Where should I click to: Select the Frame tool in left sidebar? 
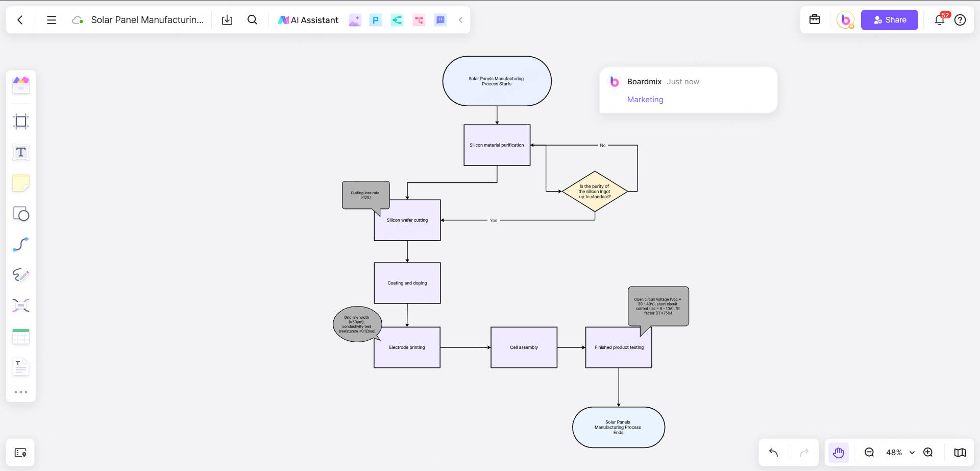coord(21,122)
